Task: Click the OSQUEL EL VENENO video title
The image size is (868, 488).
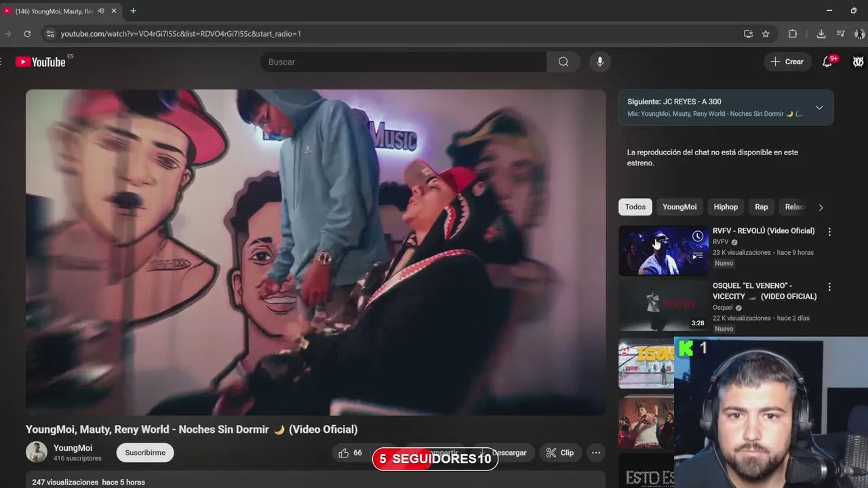Action: point(764,291)
